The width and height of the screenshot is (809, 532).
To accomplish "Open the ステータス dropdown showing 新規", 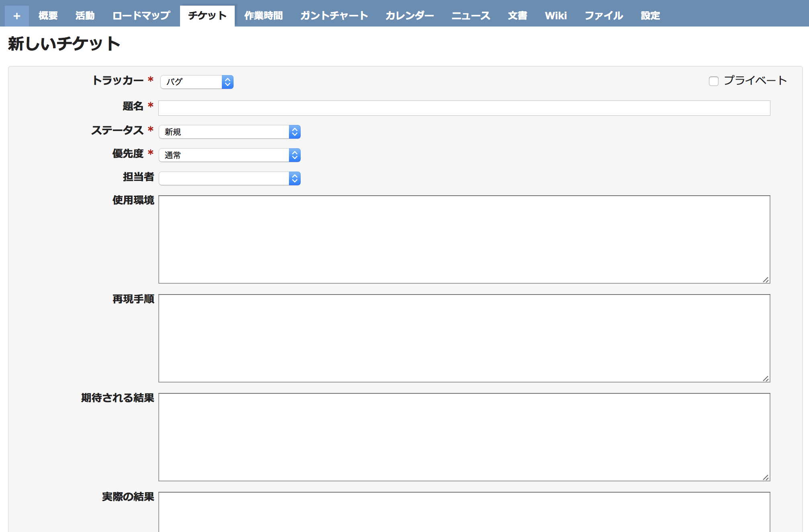I will tap(229, 132).
